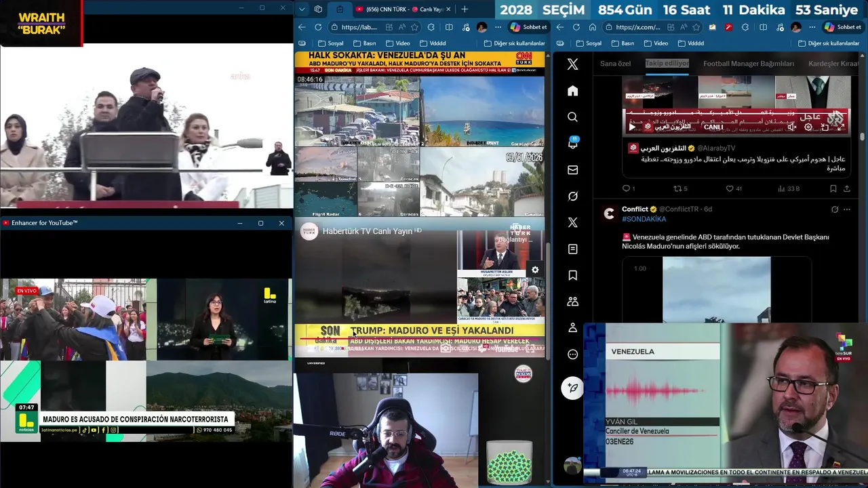
Task: Expand Diğer sık kullanılanlar in x.com window
Action: click(828, 43)
